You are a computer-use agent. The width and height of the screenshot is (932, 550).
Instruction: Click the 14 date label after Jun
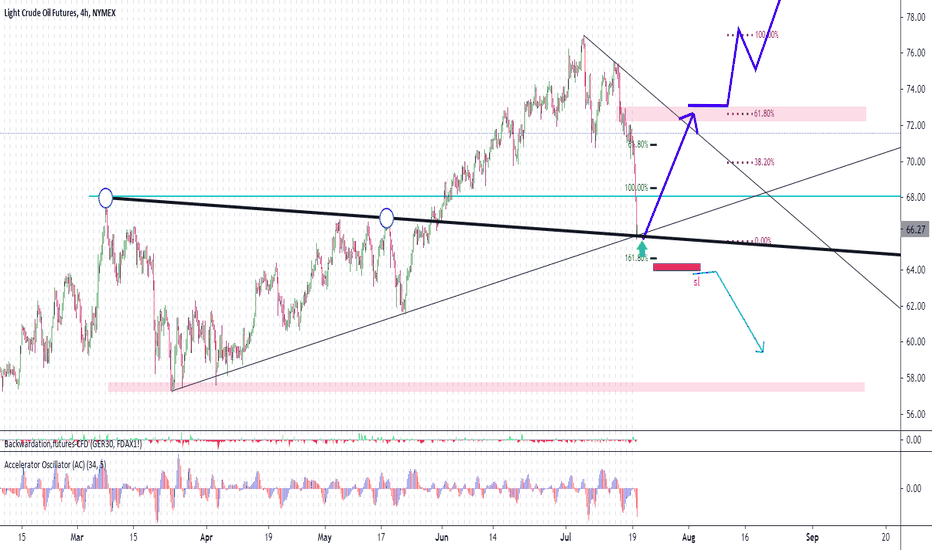point(493,538)
